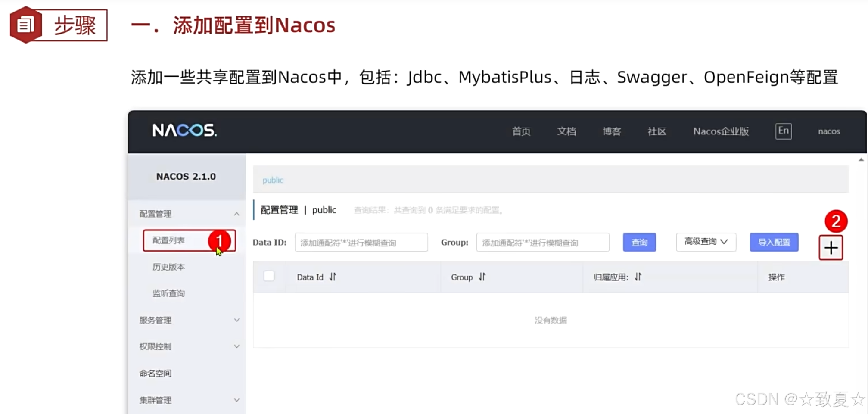Click the nacos user account menu

pos(829,131)
